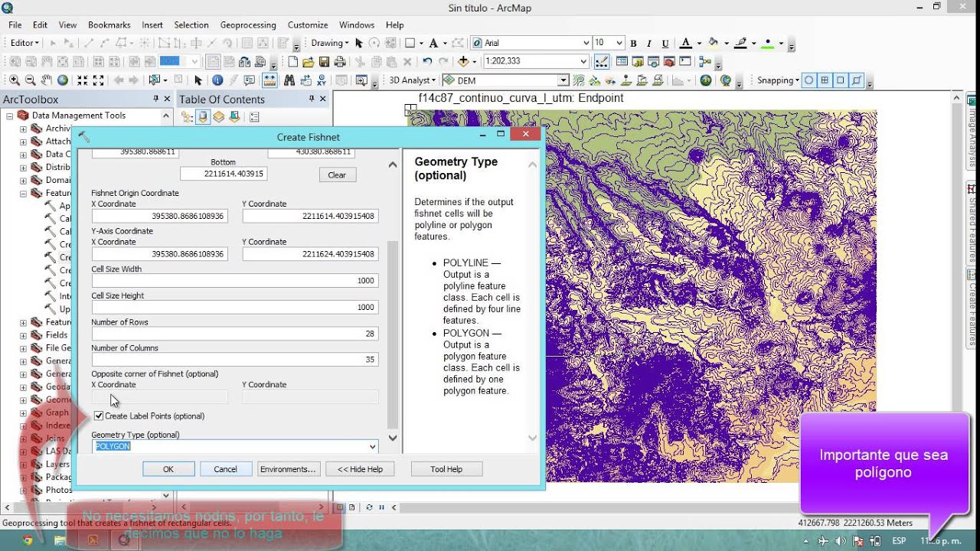Screen dimensions: 980x551
Task: Select the Zoom In tool
Action: point(15,80)
